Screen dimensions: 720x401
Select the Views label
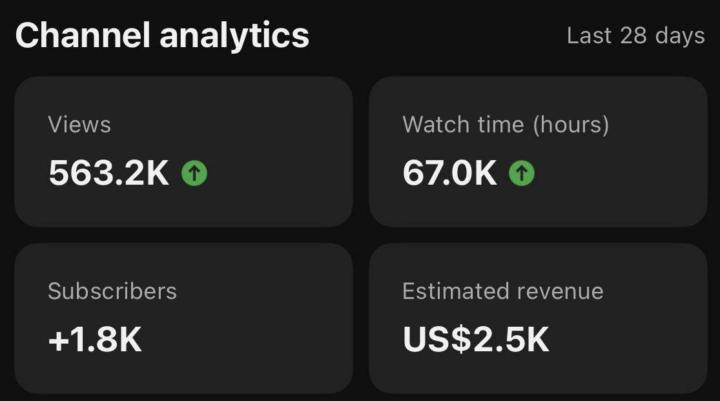coord(79,125)
